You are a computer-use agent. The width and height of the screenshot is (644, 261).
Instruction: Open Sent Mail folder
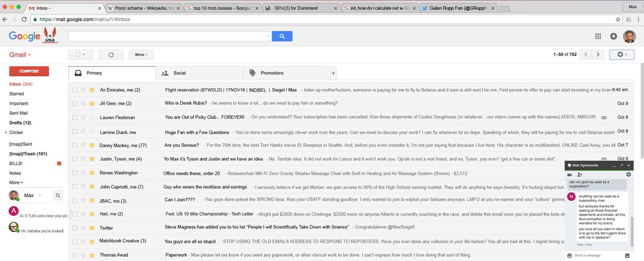[18, 113]
